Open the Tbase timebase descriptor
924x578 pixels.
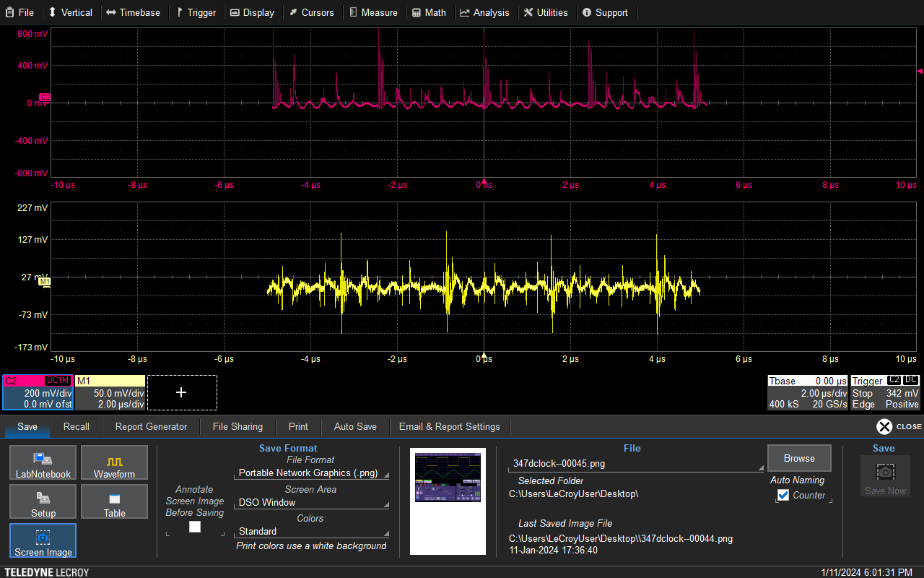click(808, 392)
